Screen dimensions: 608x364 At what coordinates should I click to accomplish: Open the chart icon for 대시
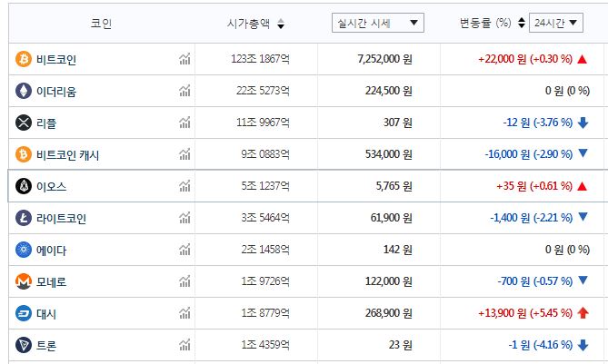184,313
